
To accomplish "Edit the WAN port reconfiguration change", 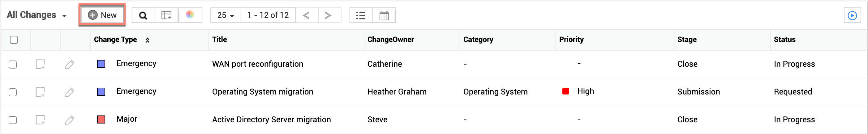I will click(x=69, y=64).
